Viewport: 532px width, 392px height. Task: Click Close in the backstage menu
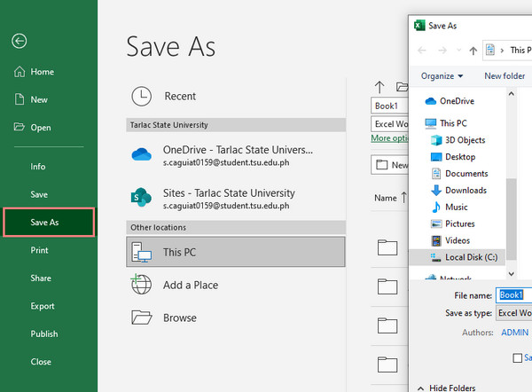[41, 362]
